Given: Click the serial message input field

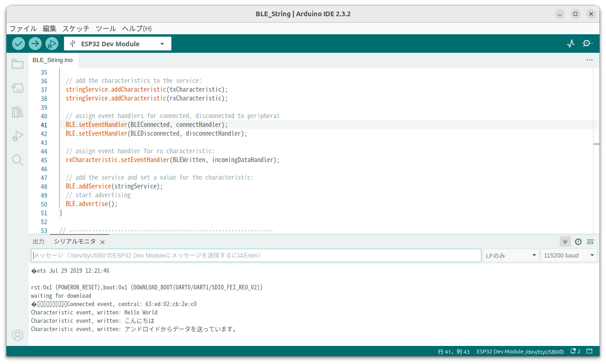Looking at the screenshot, I should (256, 256).
